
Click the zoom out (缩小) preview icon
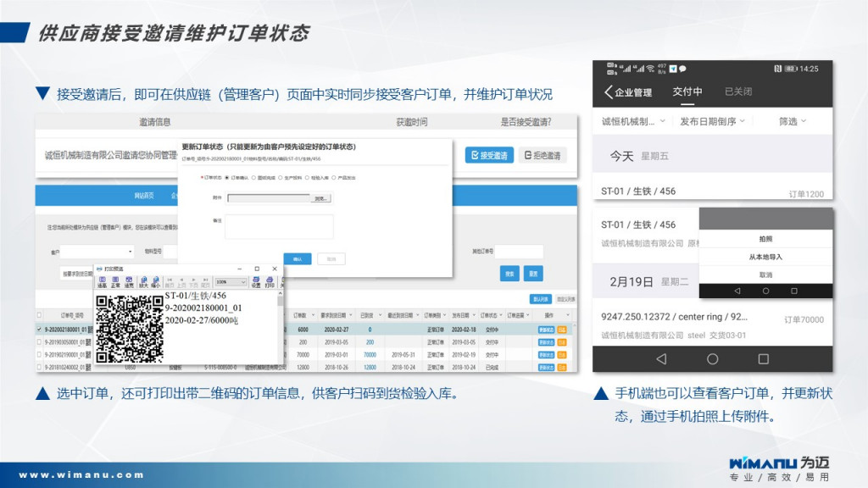(156, 282)
